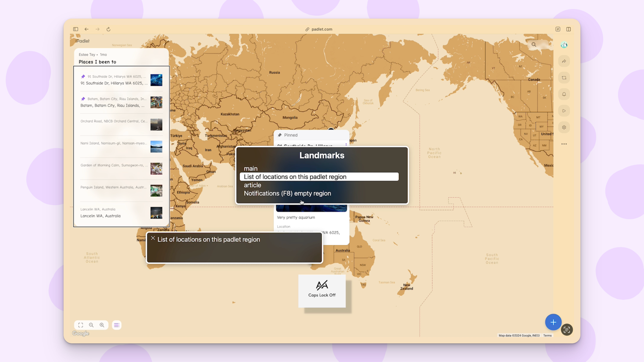Click the Caps Lock Off indicator
The width and height of the screenshot is (644, 362).
322,291
